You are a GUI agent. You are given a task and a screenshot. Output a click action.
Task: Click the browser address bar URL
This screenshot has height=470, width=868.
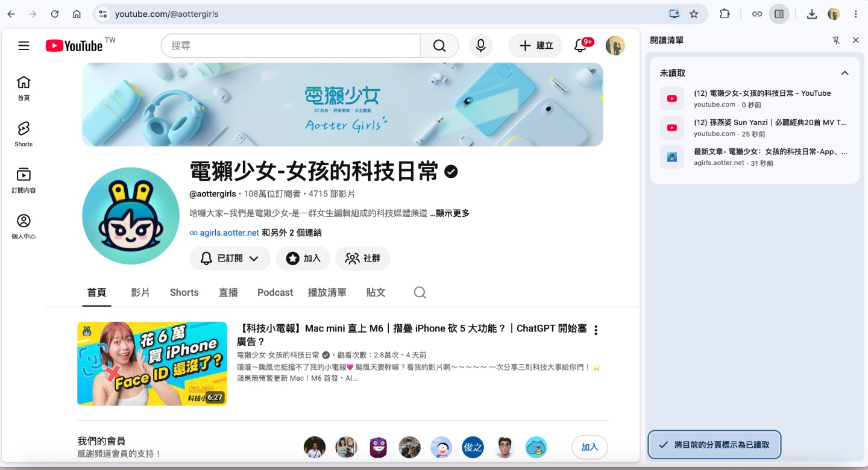tap(166, 14)
